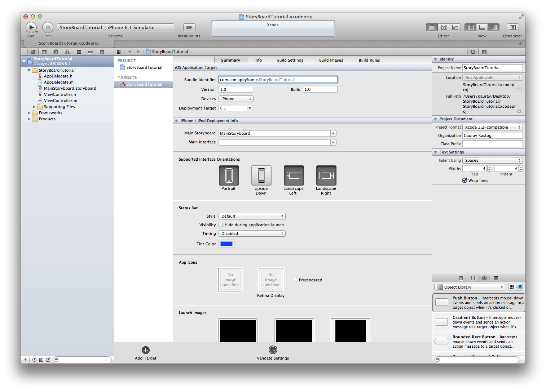The height and width of the screenshot is (392, 546).
Task: Click the Add Target plus icon
Action: [x=146, y=350]
